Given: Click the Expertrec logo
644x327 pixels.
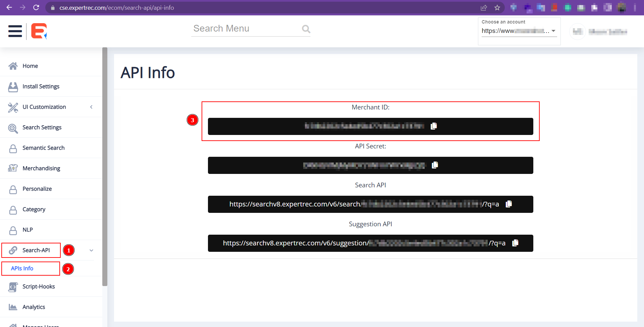Looking at the screenshot, I should coord(39,31).
